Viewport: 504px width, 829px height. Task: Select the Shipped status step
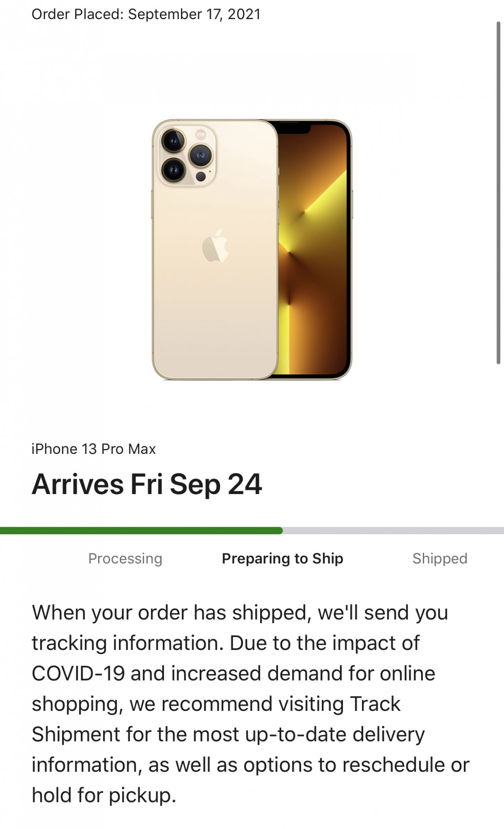(440, 559)
